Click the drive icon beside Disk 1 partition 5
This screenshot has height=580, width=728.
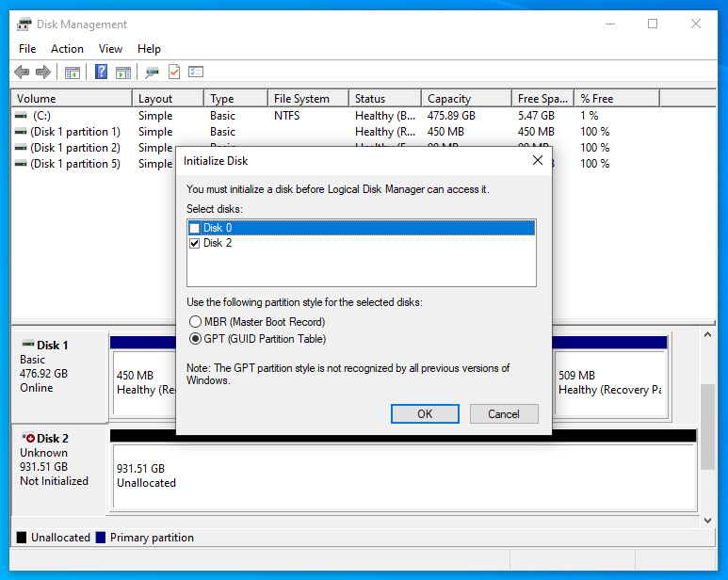[21, 163]
